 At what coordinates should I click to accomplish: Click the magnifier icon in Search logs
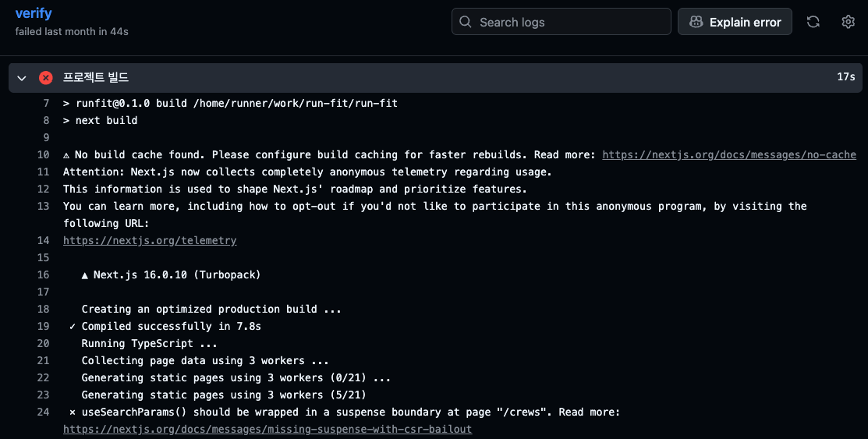466,22
